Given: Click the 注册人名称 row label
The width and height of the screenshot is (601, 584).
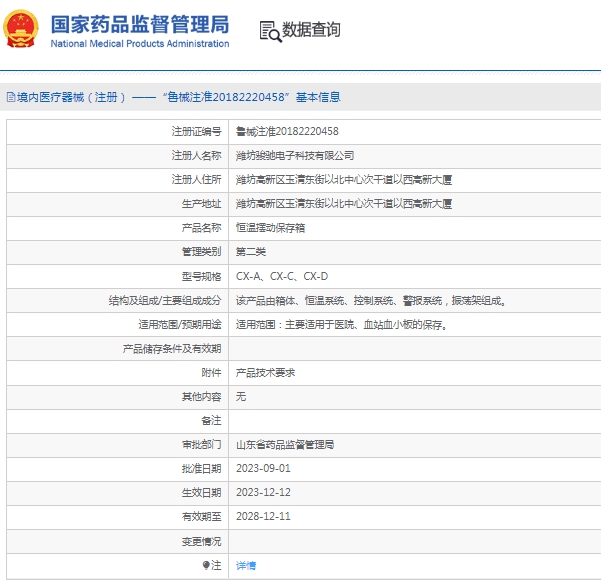Looking at the screenshot, I should [x=196, y=156].
